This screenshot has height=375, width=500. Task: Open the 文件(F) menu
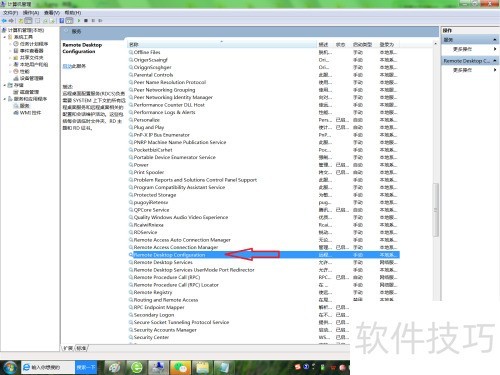10,13
